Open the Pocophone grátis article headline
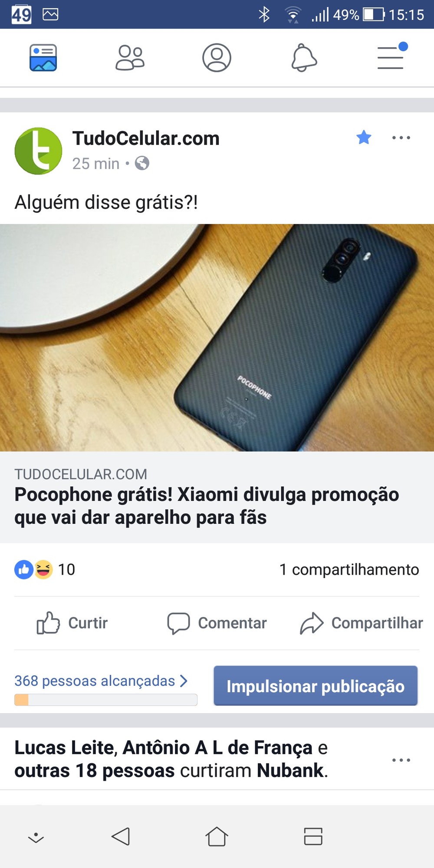 pyautogui.click(x=207, y=506)
